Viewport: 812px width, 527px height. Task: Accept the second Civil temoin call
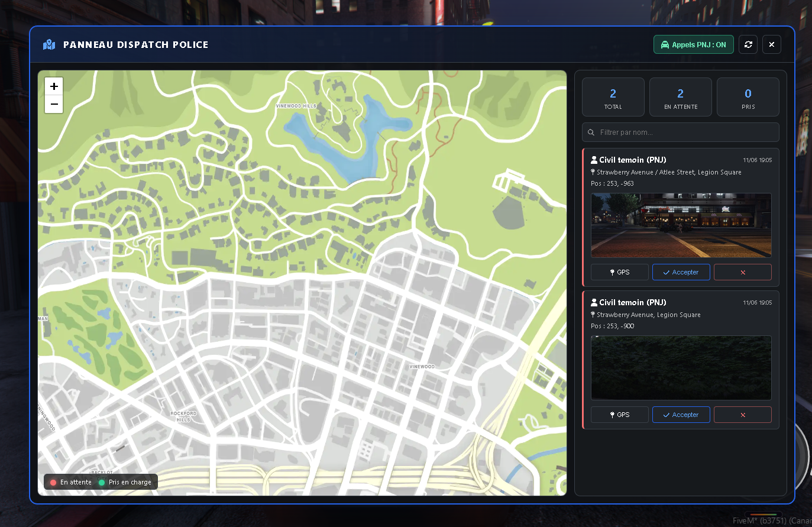pos(681,415)
